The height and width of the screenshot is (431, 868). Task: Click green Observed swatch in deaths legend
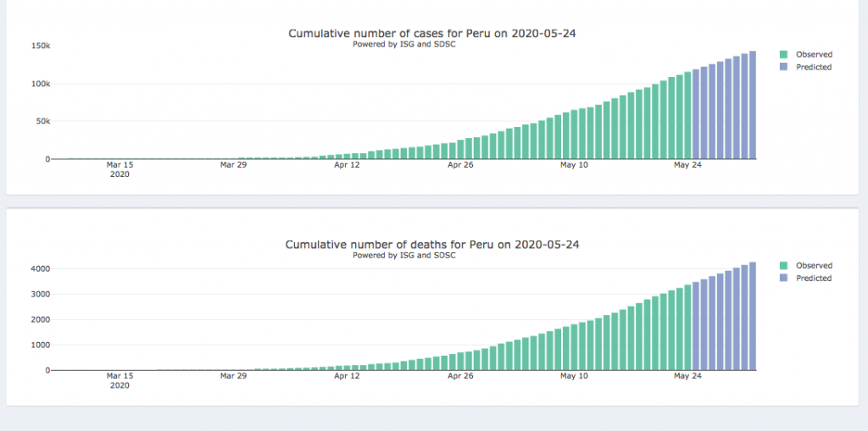pos(784,265)
